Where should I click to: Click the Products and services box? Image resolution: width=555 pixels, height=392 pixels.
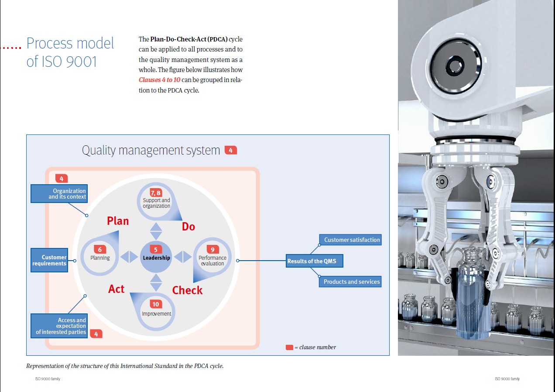351,282
